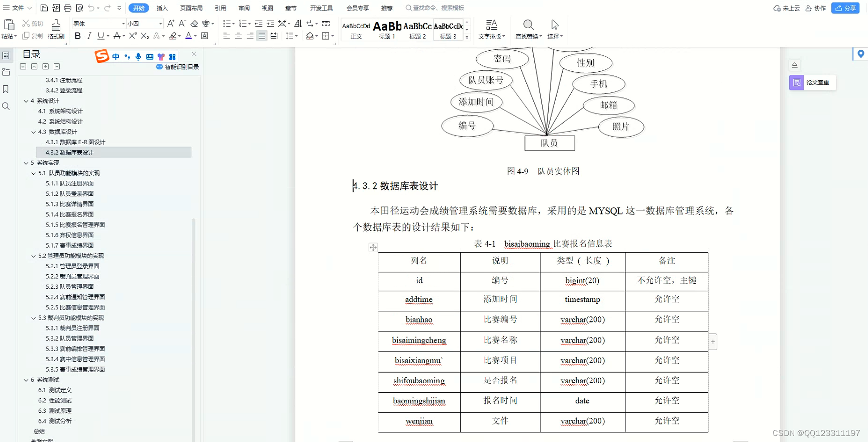Screen dimensions: 868x442
Task: Increase font size with the A+ icon
Action: [x=171, y=24]
